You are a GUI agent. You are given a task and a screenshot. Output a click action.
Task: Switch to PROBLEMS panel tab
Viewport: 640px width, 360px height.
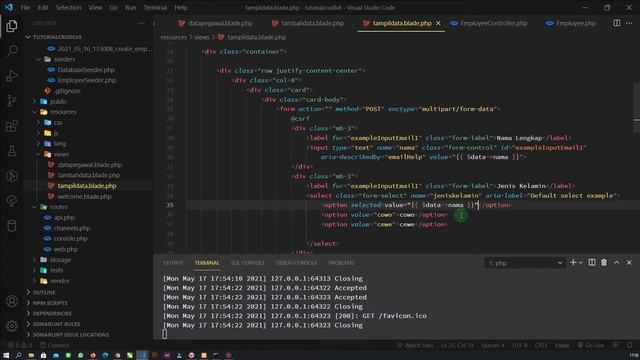point(341,263)
